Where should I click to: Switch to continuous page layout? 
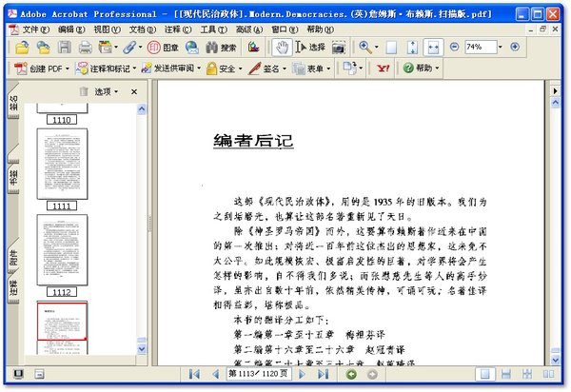coord(506,374)
